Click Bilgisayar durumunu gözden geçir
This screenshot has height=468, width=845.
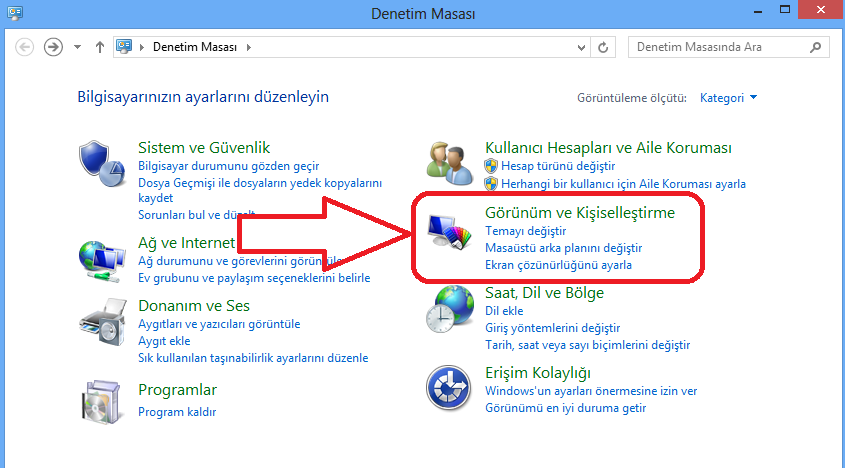228,166
